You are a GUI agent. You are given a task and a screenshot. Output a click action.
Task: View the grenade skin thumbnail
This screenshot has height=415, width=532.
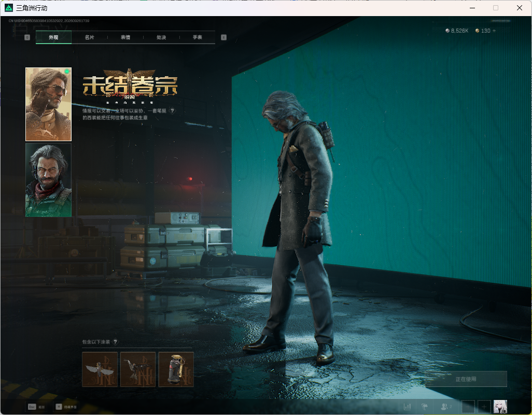click(176, 369)
